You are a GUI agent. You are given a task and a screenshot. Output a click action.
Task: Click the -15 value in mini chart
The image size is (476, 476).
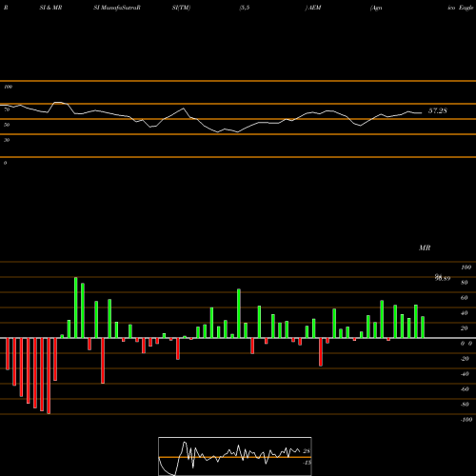pos(307,463)
